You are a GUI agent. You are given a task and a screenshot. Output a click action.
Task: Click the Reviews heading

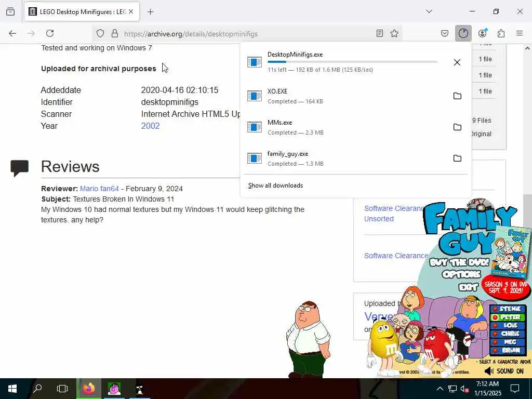[70, 167]
